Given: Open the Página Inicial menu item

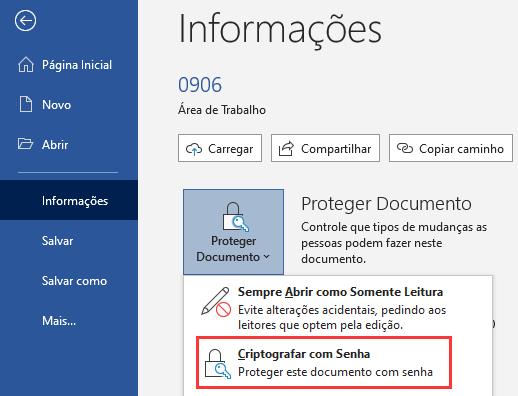Looking at the screenshot, I should [69, 65].
